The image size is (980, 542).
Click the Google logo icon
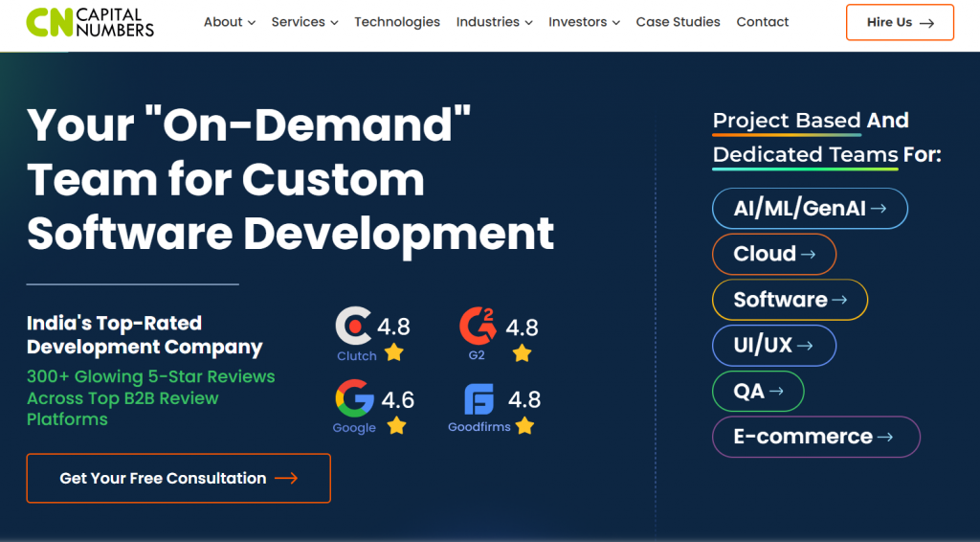click(354, 398)
